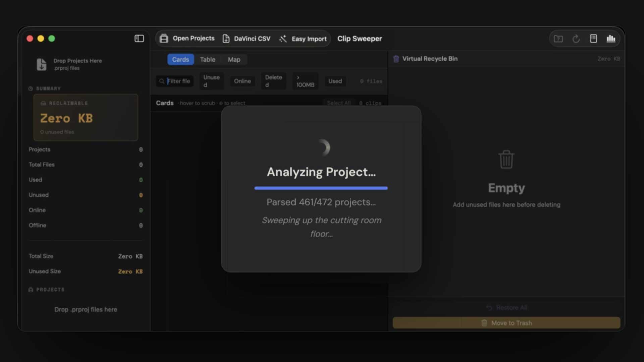Click the 'Drop .prproj files here' area
This screenshot has height=362, width=644.
tap(86, 309)
